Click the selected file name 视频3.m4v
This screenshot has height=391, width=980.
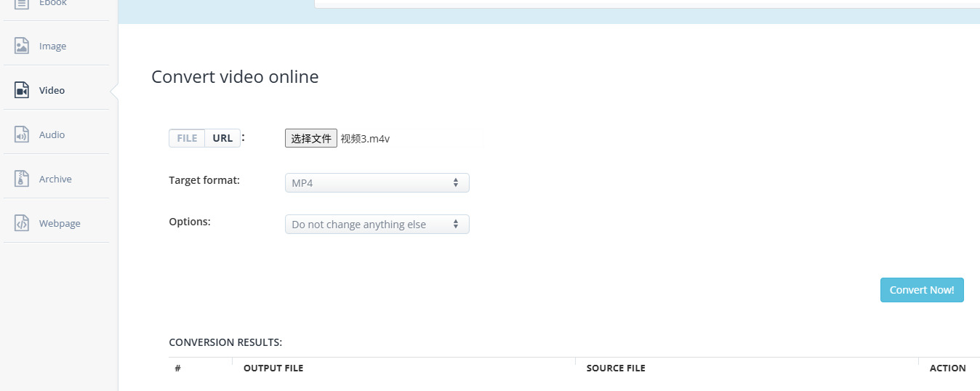(365, 139)
